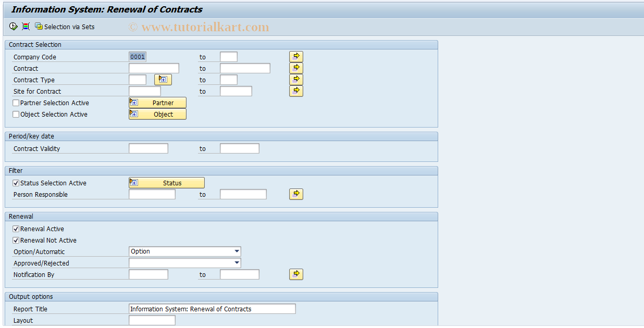Click the Object button
The width and height of the screenshot is (644, 328).
point(157,114)
